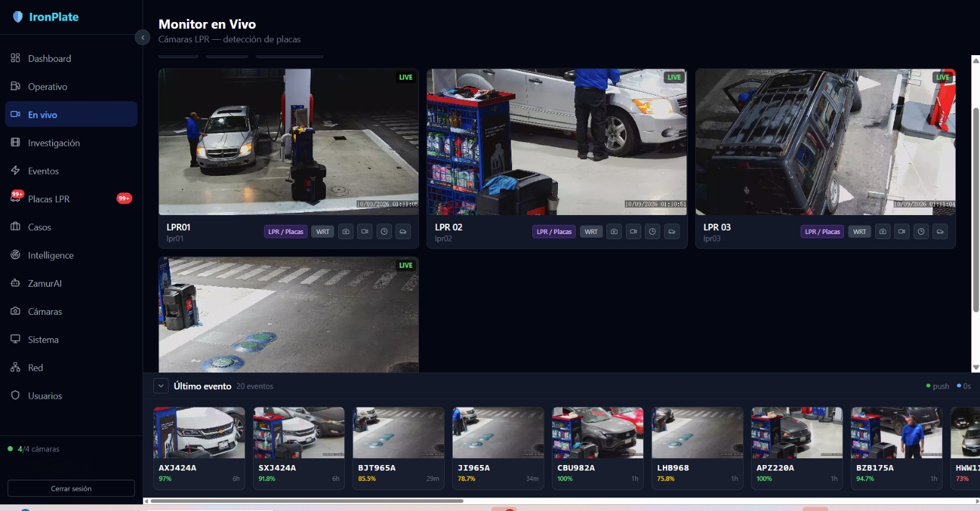Click the WRT button on LPR 03
Screen dimensions: 980x511
coord(859,232)
